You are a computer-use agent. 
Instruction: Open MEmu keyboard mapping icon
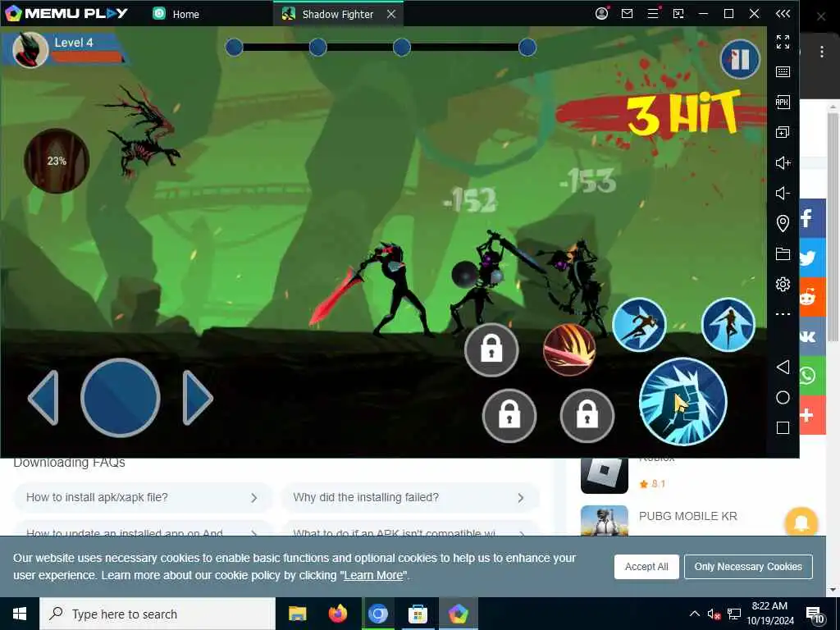pos(783,72)
